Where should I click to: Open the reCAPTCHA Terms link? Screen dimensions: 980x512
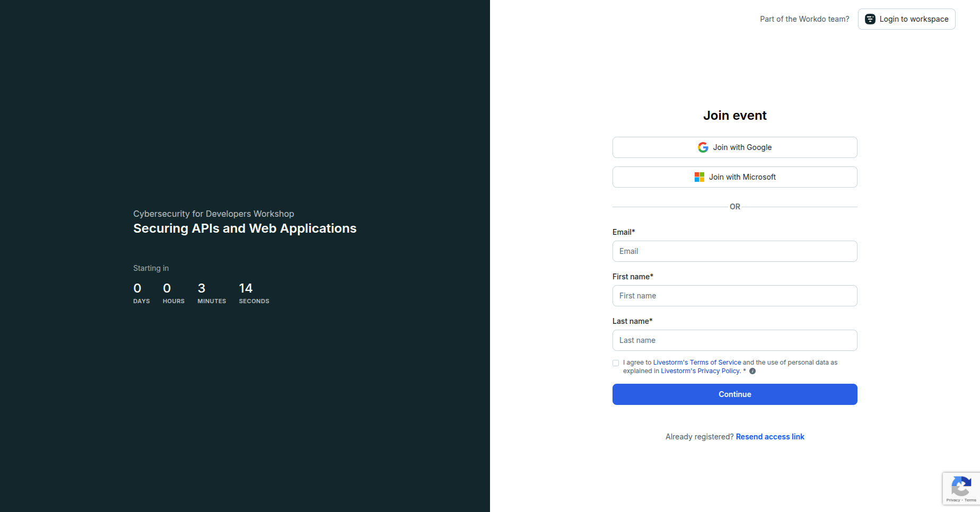tap(970, 500)
